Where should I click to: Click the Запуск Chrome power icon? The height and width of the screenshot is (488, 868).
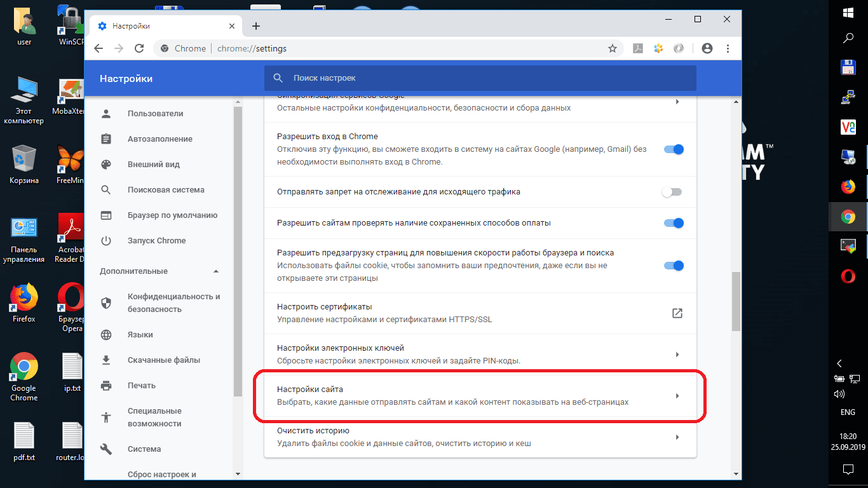(106, 241)
